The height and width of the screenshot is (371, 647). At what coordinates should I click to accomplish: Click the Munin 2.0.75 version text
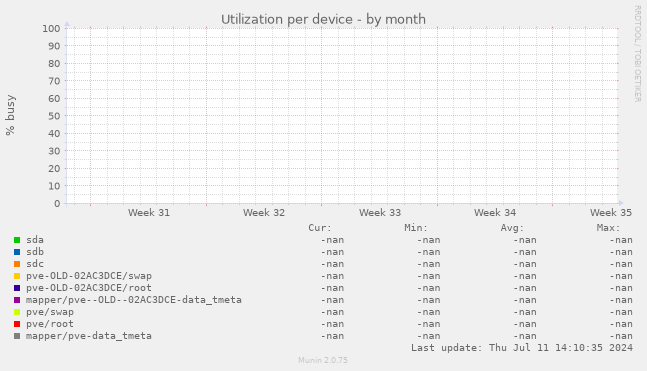point(323,360)
